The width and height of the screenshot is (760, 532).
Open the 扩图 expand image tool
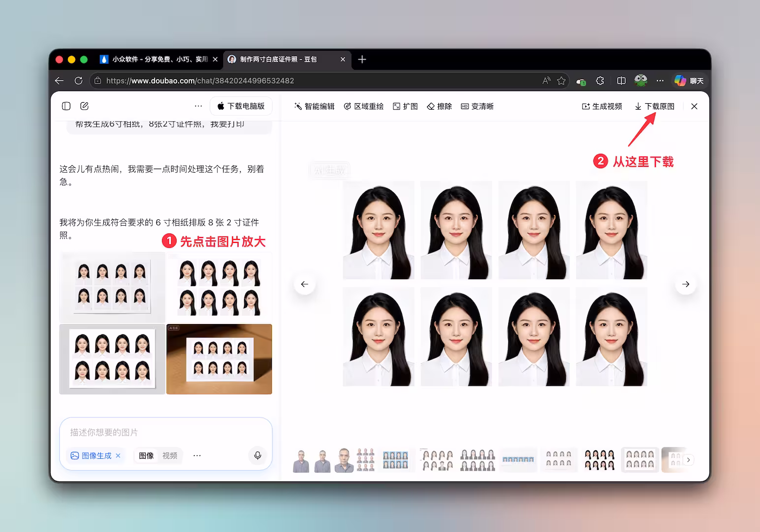(406, 106)
